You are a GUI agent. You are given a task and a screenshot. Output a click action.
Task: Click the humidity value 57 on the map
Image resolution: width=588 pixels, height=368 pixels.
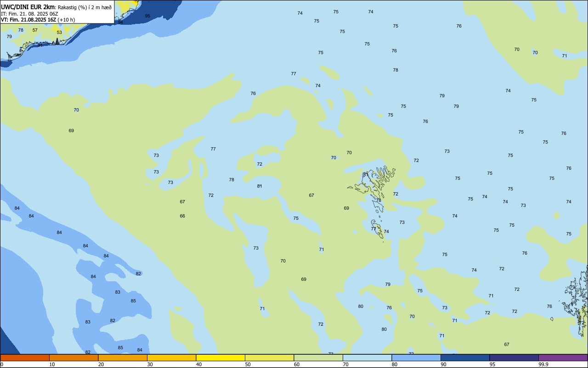coord(35,30)
